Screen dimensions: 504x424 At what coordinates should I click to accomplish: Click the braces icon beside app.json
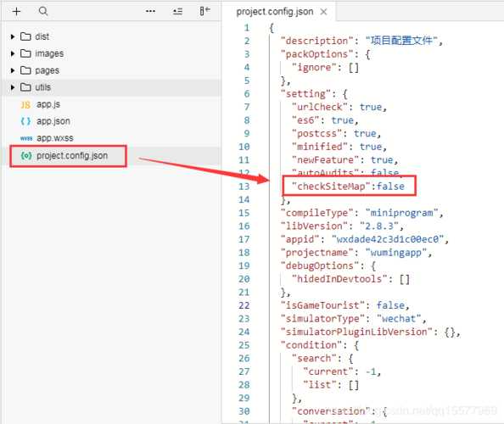(25, 121)
